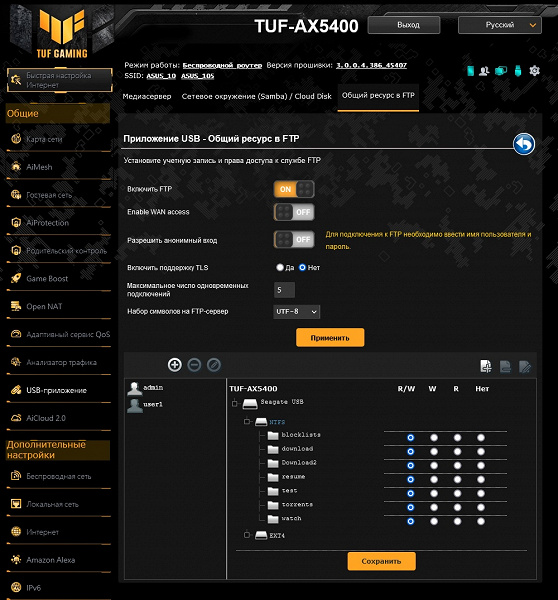Switch to the Медиасервер tab
558x600 pixels.
(x=147, y=96)
